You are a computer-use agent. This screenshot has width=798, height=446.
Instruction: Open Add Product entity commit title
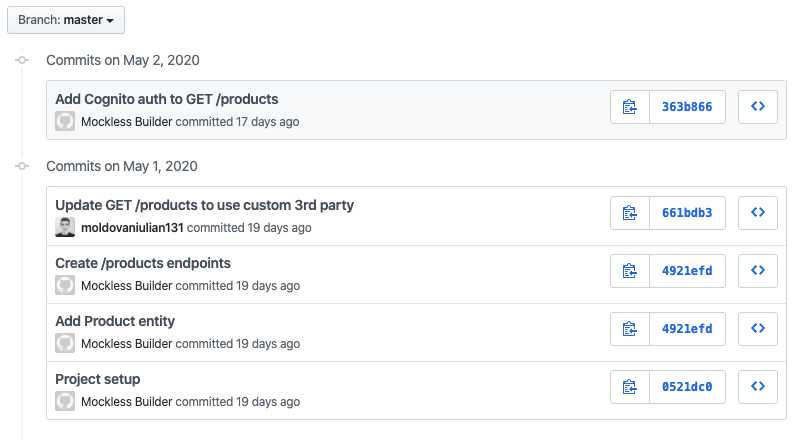tap(115, 321)
